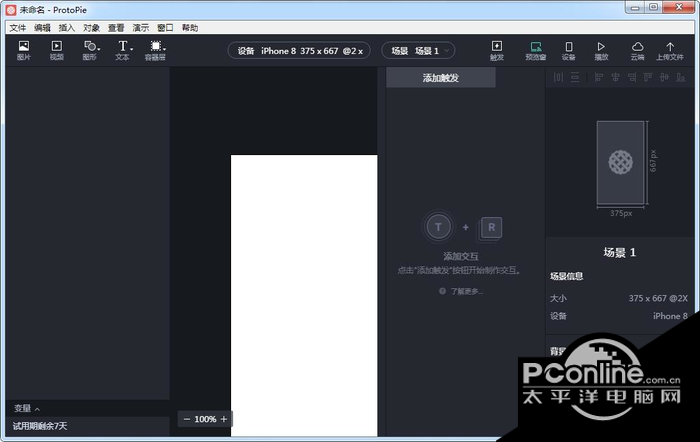This screenshot has width=700, height=442.
Task: Align objects to top edge
Action: (648, 77)
